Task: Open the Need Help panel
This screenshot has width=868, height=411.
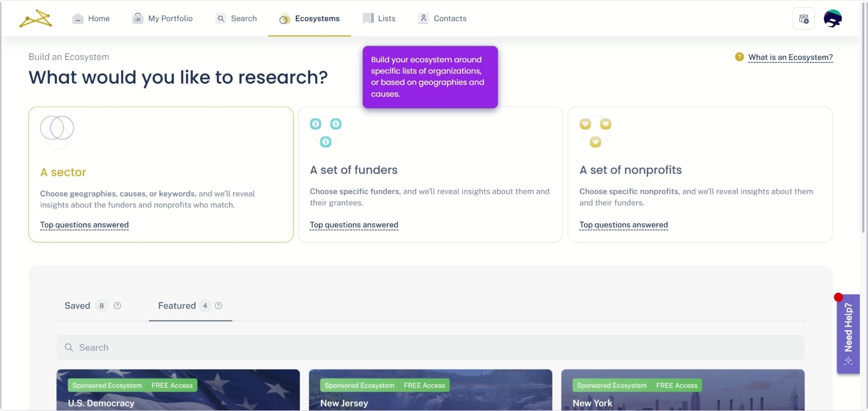Action: tap(849, 333)
